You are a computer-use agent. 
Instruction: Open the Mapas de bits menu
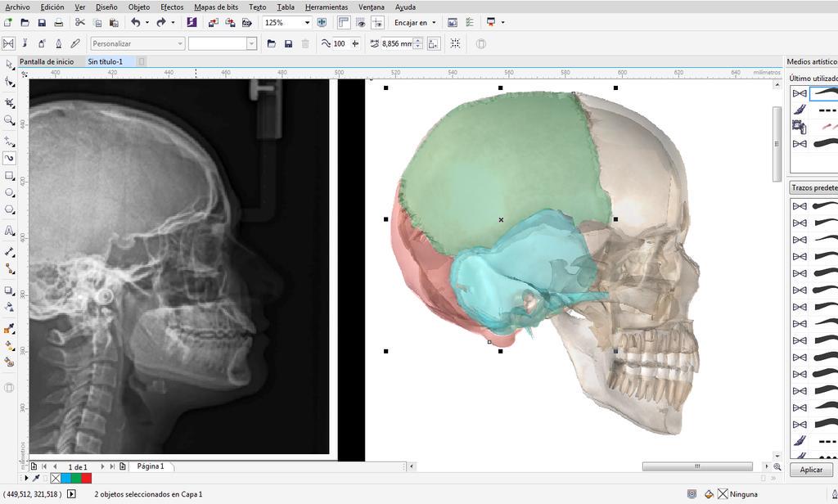216,7
